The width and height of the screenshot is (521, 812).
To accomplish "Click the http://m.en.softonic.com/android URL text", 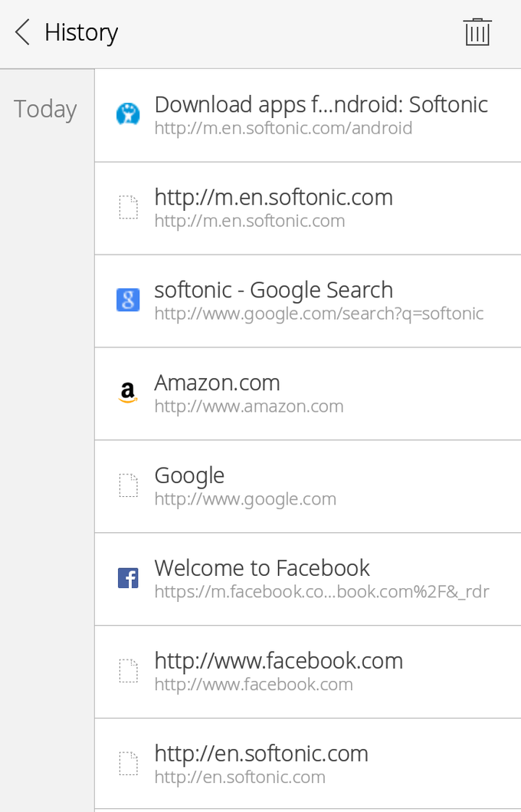I will click(x=283, y=128).
